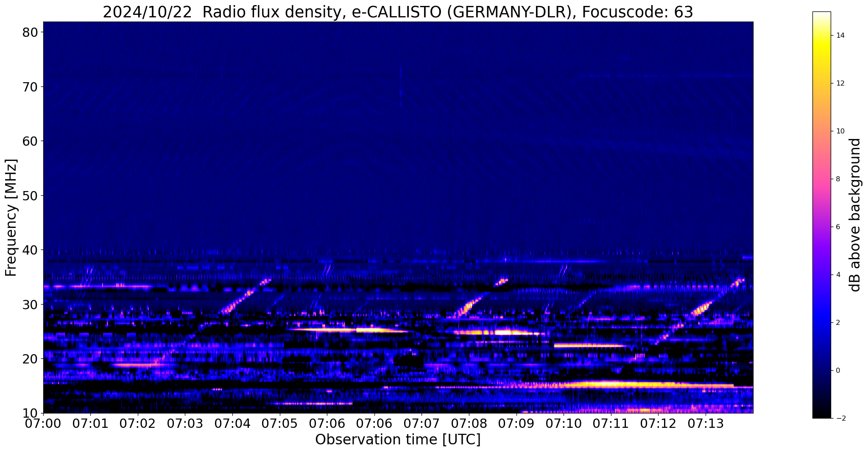Screen dimensions: 868x452
Task: Select the 07:02 time tick label
Action: click(x=138, y=423)
